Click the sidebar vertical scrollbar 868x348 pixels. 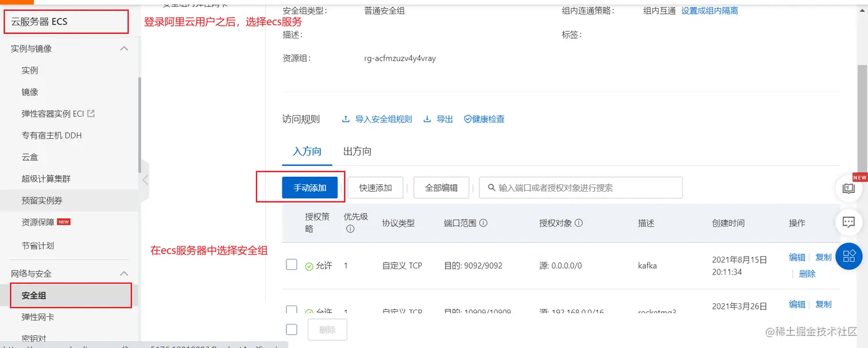coord(139,124)
